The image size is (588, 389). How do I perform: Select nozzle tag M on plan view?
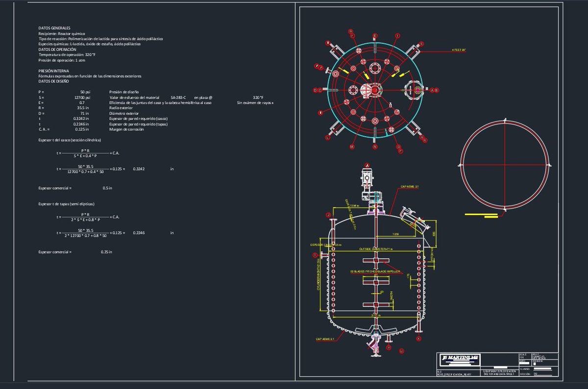click(352, 146)
